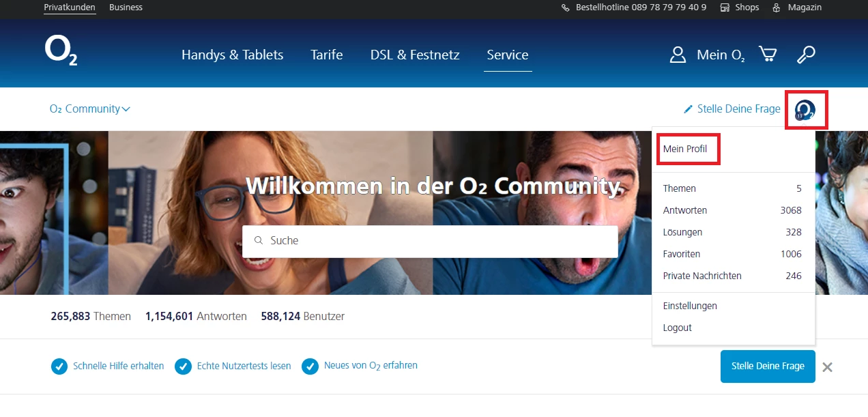The width and height of the screenshot is (868, 417).
Task: Click checkmark next to Neues von O2 erfahren
Action: click(x=310, y=366)
